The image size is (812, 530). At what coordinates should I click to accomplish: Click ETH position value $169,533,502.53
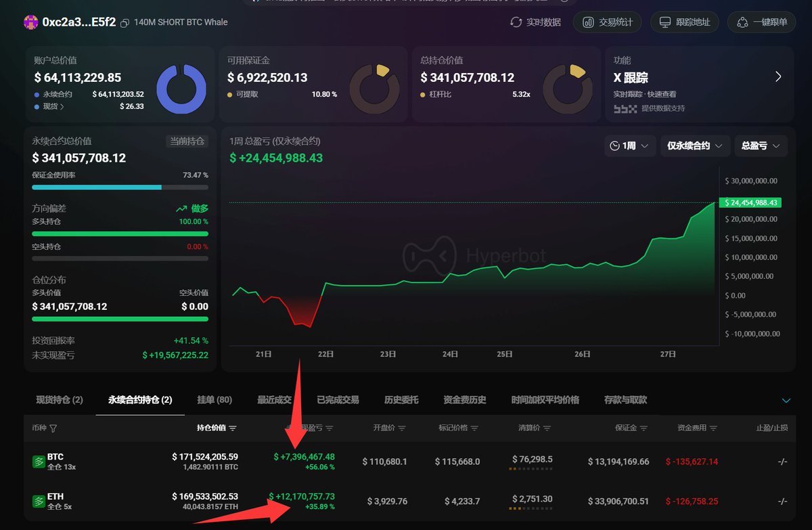[205, 496]
